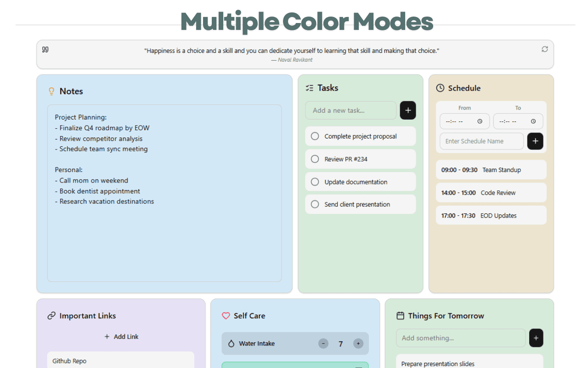Click plus next to Things For Tomorrow input
This screenshot has height=368, width=588.
(536, 338)
